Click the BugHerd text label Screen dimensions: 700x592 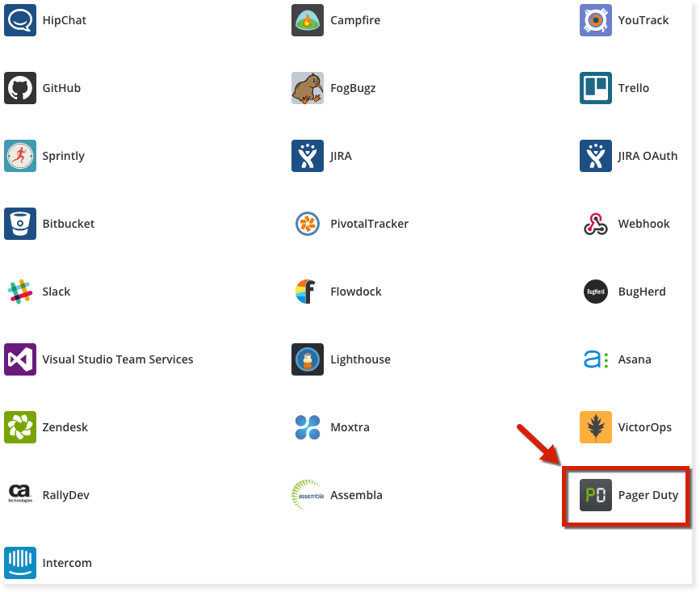(642, 292)
